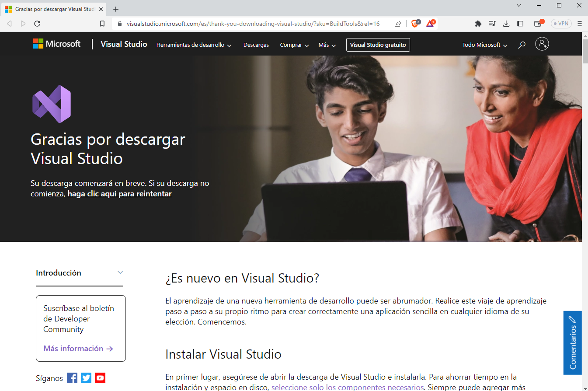
Task: Open site search magnifier icon
Action: point(522,45)
